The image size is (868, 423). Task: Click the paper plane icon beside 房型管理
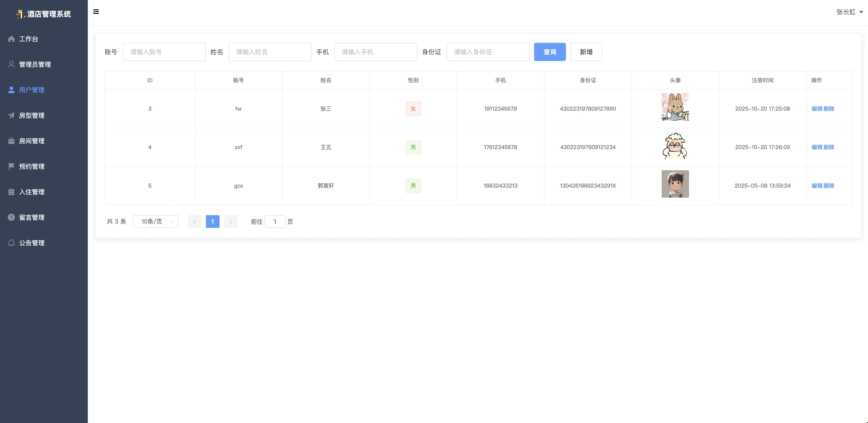click(11, 115)
